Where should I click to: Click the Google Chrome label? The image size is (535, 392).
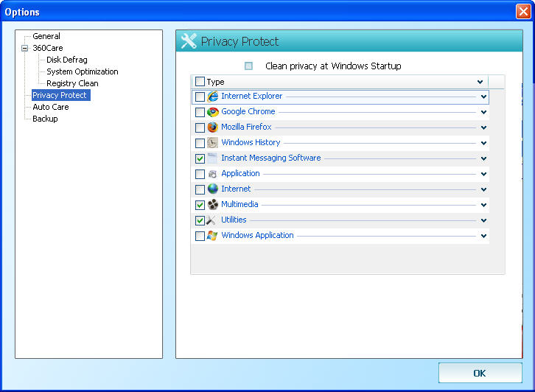click(248, 111)
